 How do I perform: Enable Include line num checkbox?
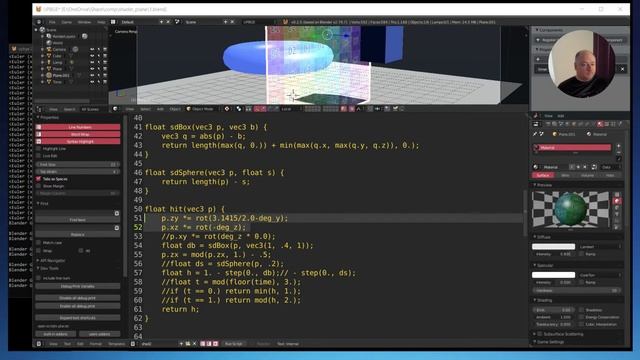pos(39,278)
